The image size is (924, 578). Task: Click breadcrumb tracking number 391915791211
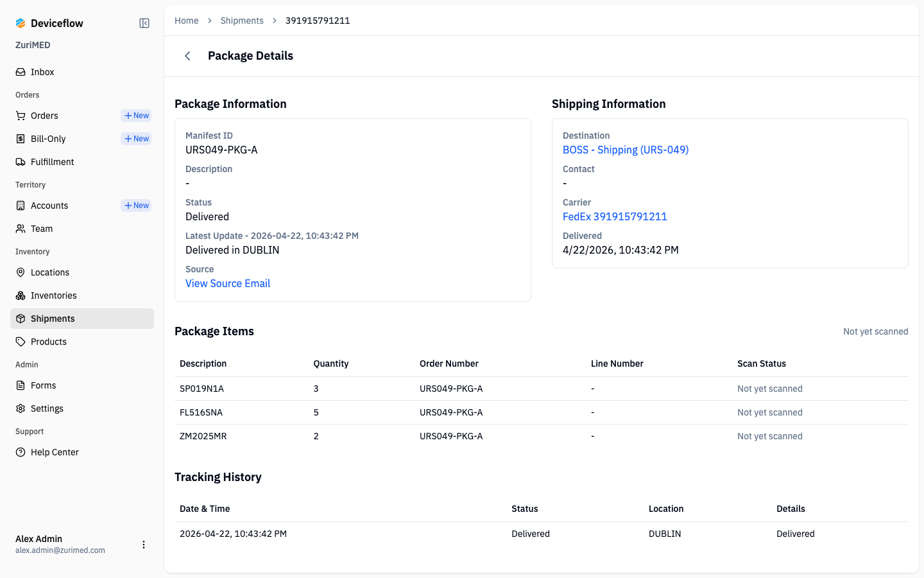318,21
